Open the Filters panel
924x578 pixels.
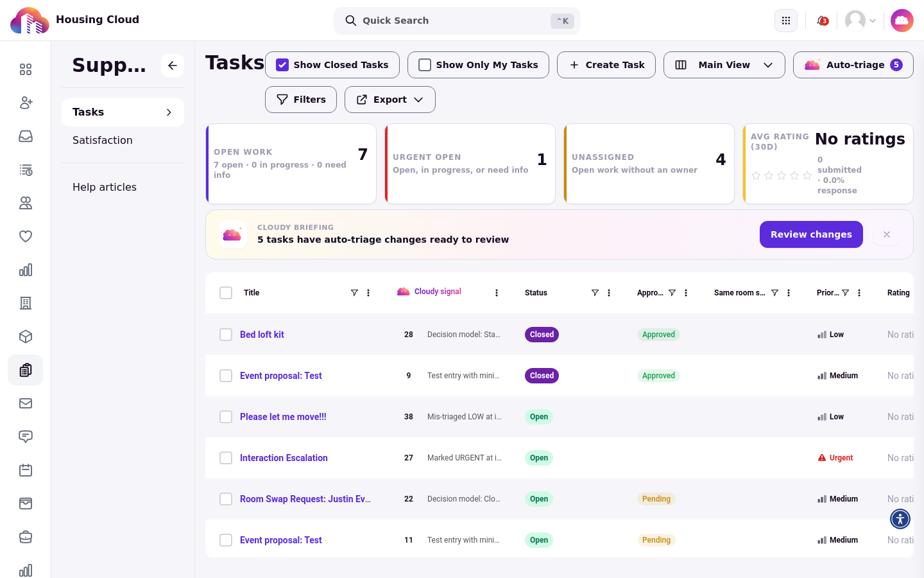coord(301,100)
